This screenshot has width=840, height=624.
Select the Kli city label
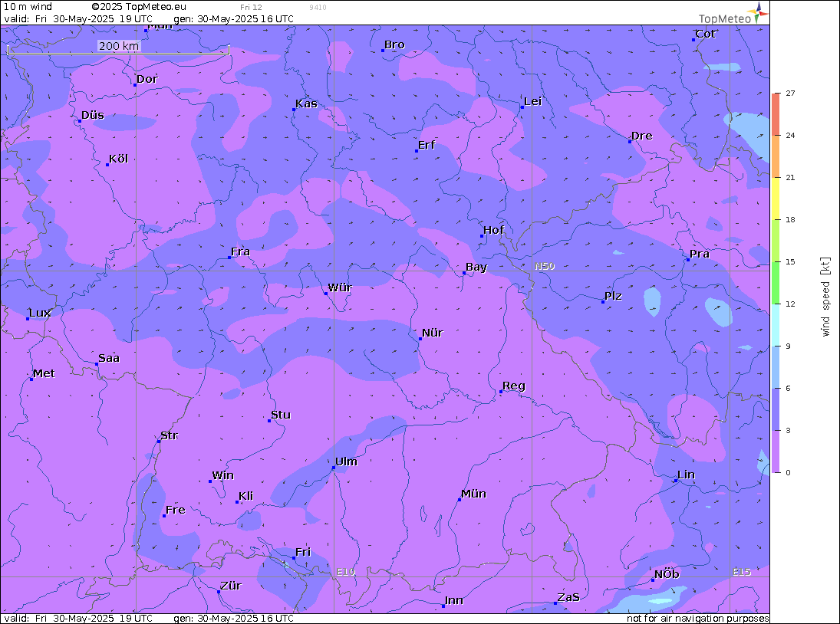click(246, 496)
